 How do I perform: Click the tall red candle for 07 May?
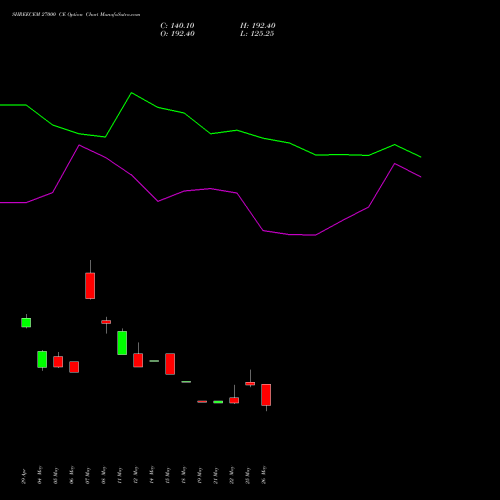(x=90, y=286)
